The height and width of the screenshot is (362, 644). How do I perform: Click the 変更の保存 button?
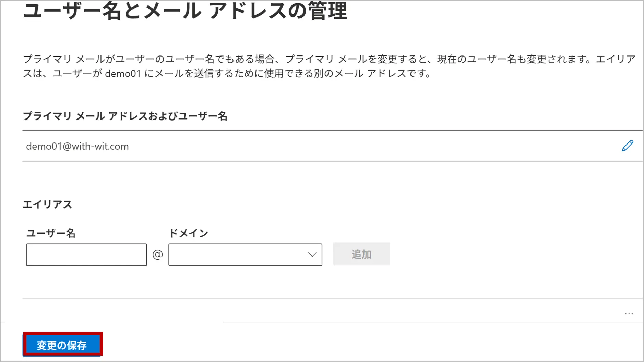[62, 345]
